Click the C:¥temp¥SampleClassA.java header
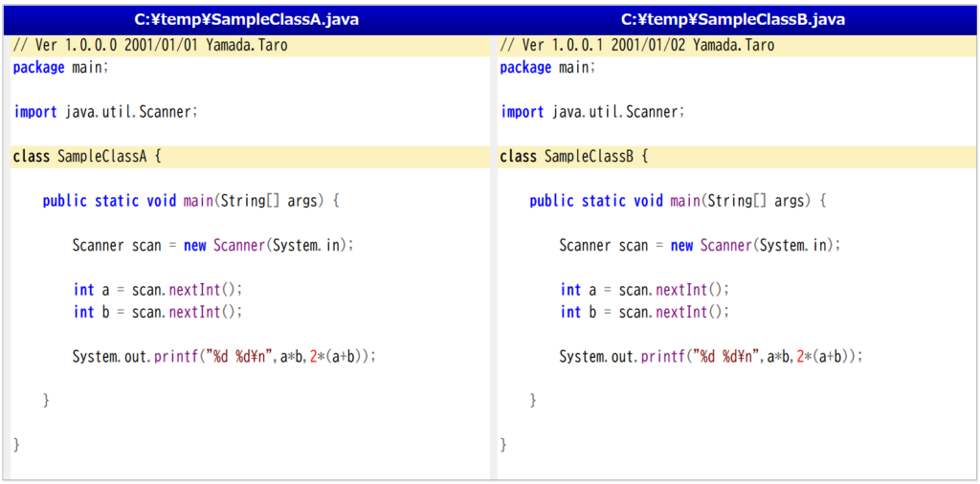This screenshot has width=980, height=484. [x=248, y=20]
